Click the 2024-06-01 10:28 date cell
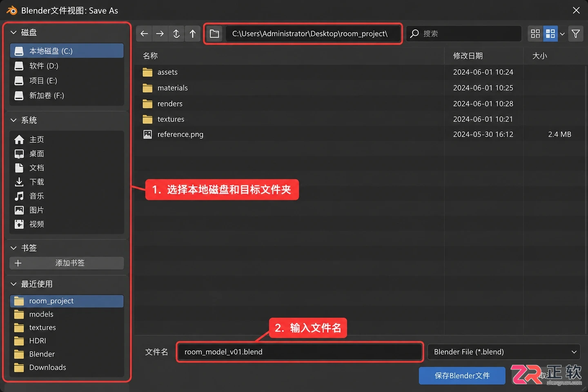Screen dimensions: 588x392 (x=483, y=104)
